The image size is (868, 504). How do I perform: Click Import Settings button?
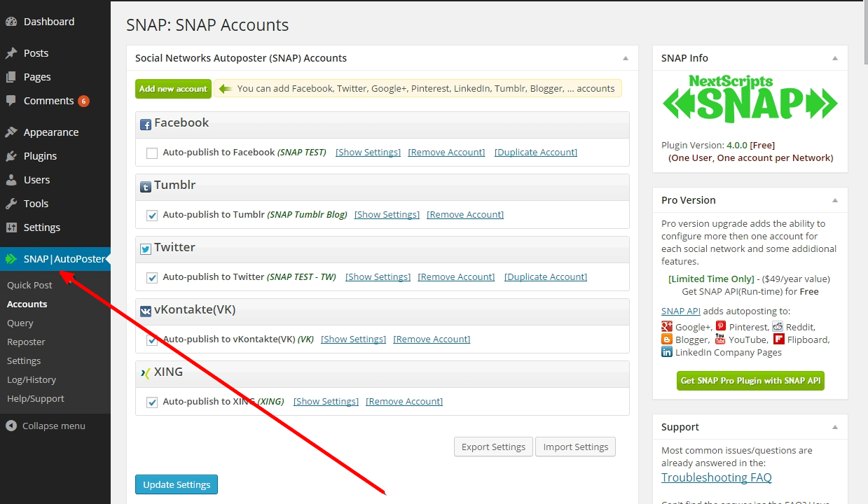click(576, 447)
